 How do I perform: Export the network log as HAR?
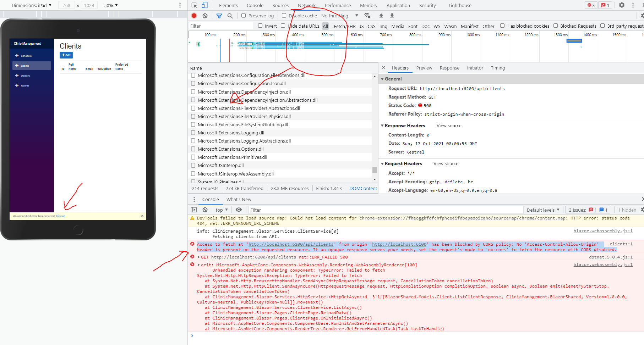point(392,16)
